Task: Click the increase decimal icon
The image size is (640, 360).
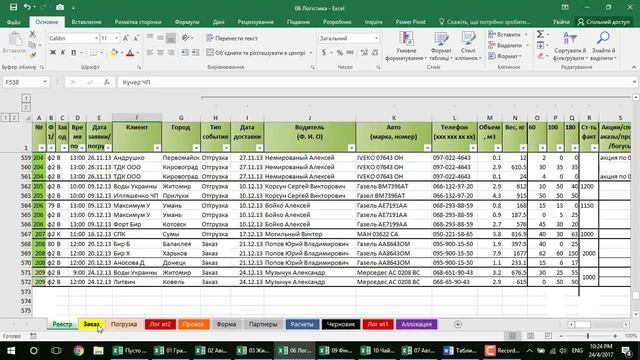Action: click(x=364, y=53)
